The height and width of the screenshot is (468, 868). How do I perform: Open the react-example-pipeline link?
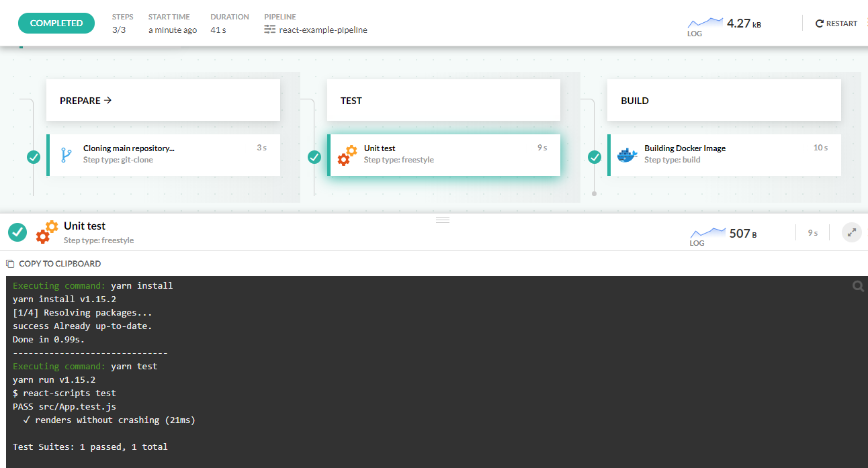pyautogui.click(x=323, y=30)
